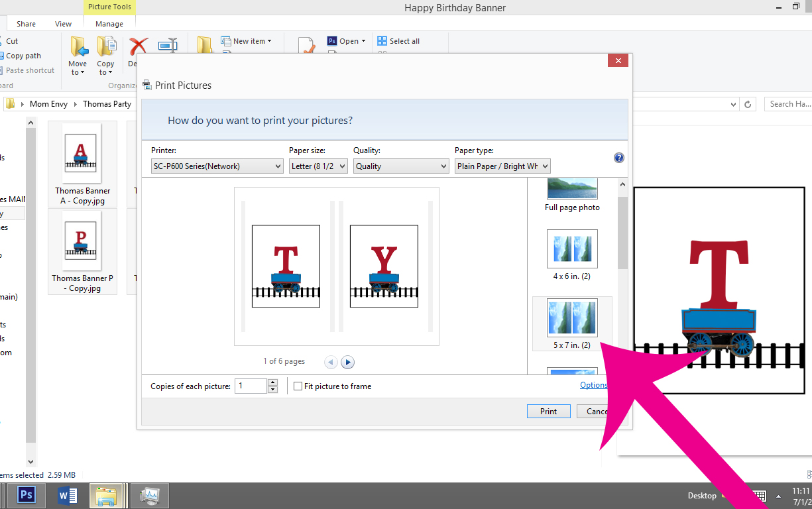
Task: Open the Printer dropdown
Action: 217,166
